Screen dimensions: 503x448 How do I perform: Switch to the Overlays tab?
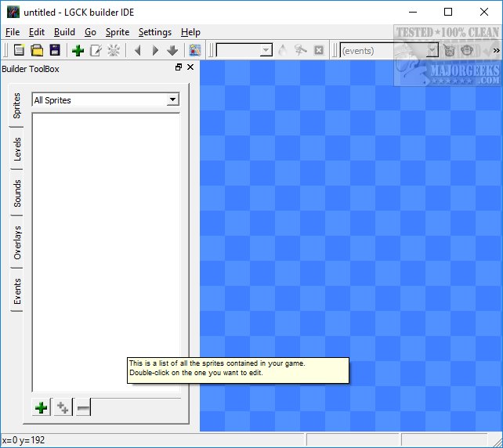point(16,242)
